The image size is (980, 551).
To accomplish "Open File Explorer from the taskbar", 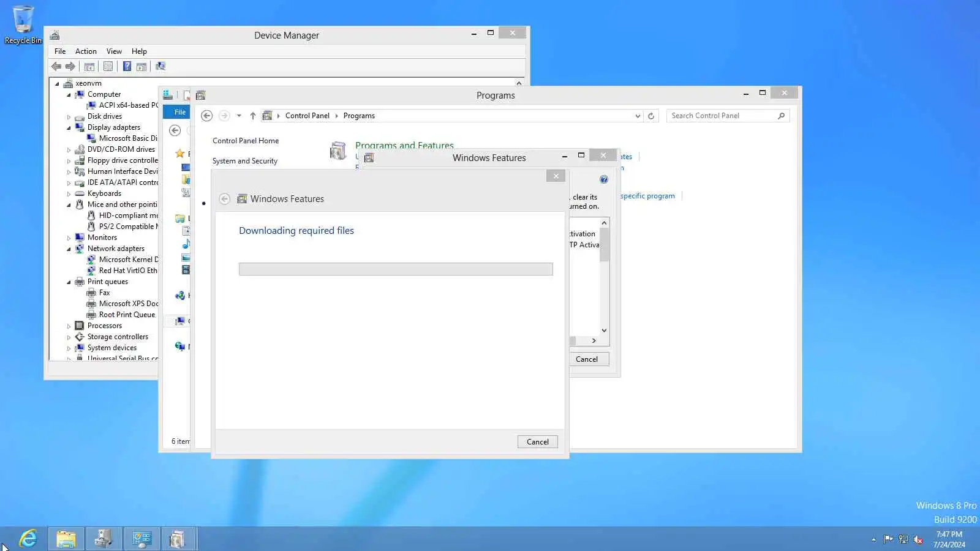I will pos(66,539).
